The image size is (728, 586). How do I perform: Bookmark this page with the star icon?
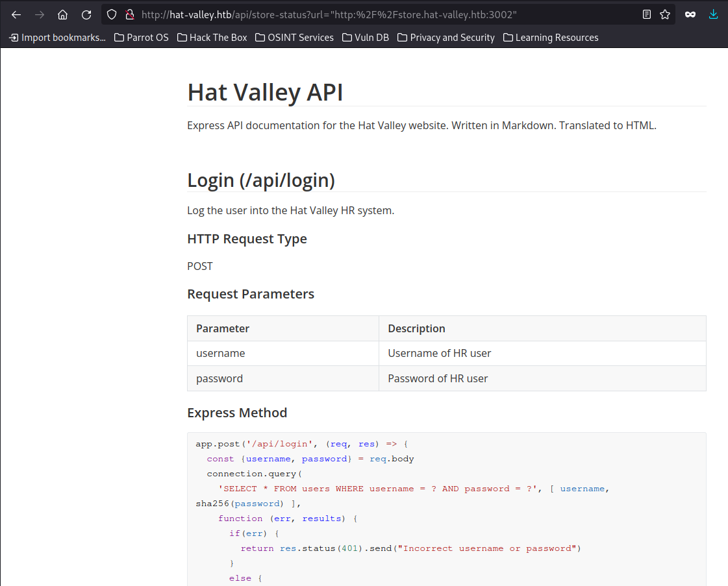click(x=665, y=14)
